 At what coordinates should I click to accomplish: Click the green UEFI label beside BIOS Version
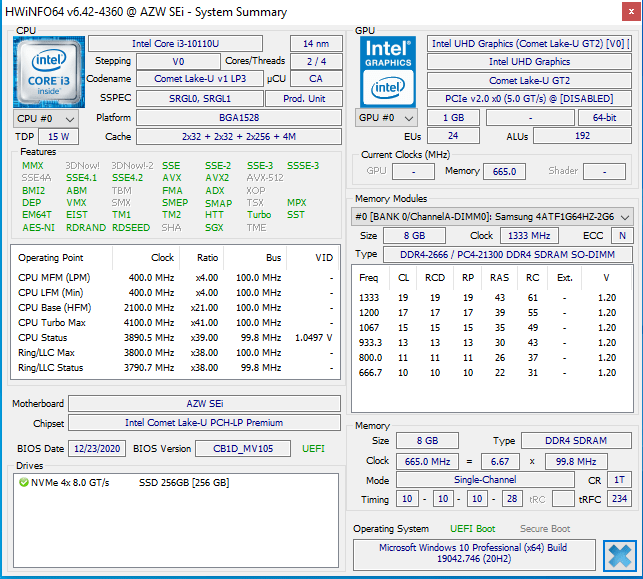click(313, 449)
